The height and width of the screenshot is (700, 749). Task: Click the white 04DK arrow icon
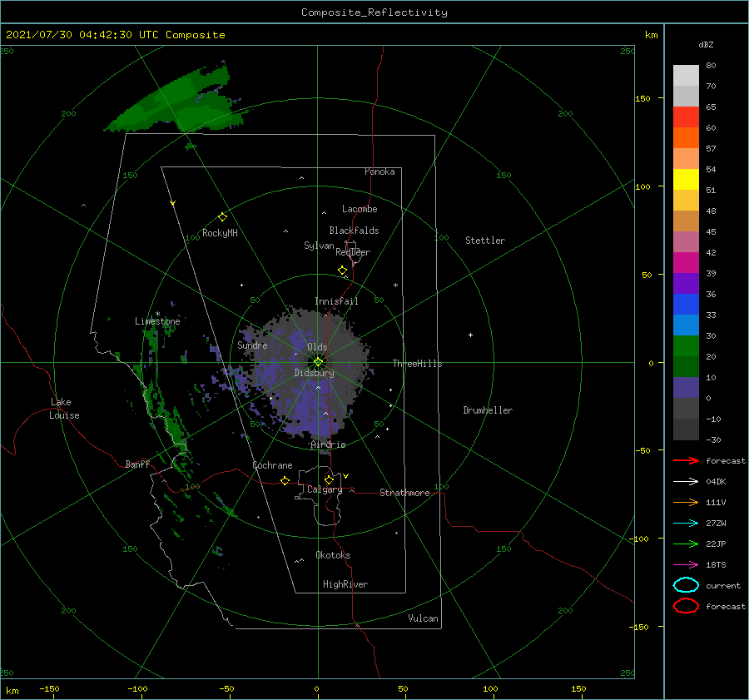(x=686, y=481)
